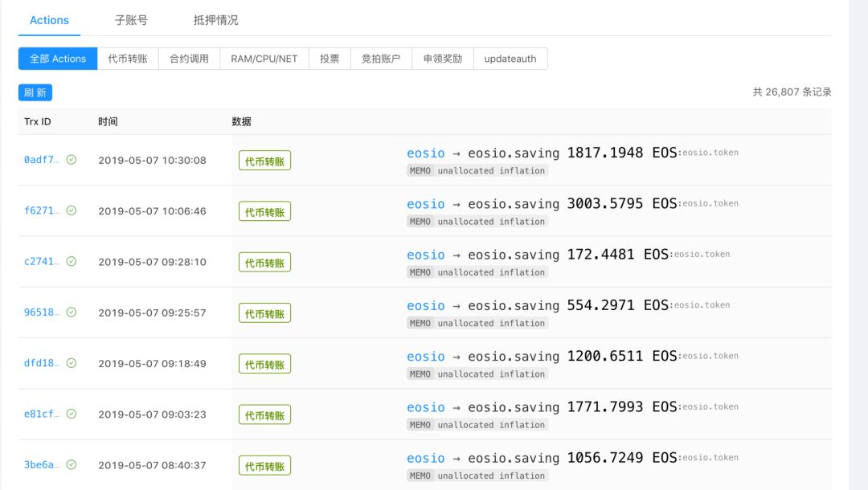
Task: Filter by 申领奖励
Action: (x=443, y=59)
